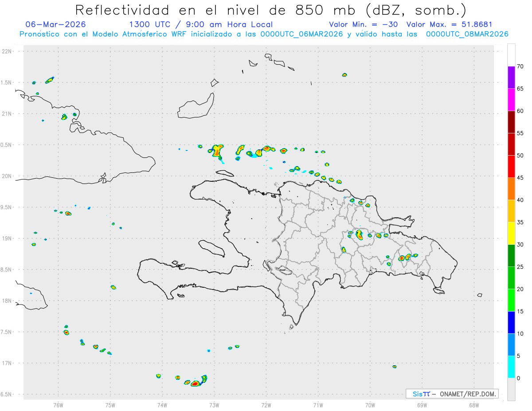Select the '70W' longitude label
The width and height of the screenshot is (532, 411).
click(370, 404)
